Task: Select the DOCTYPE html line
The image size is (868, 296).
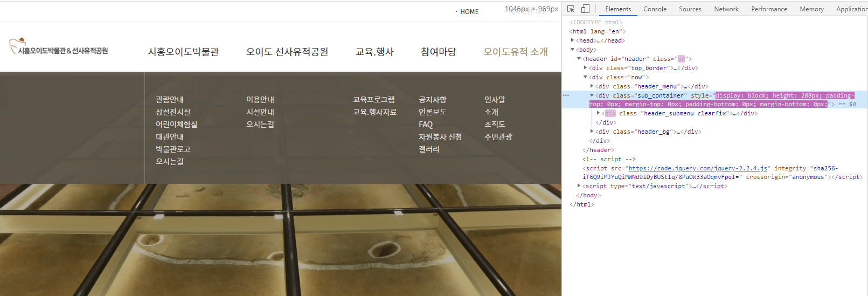Action: (x=596, y=22)
